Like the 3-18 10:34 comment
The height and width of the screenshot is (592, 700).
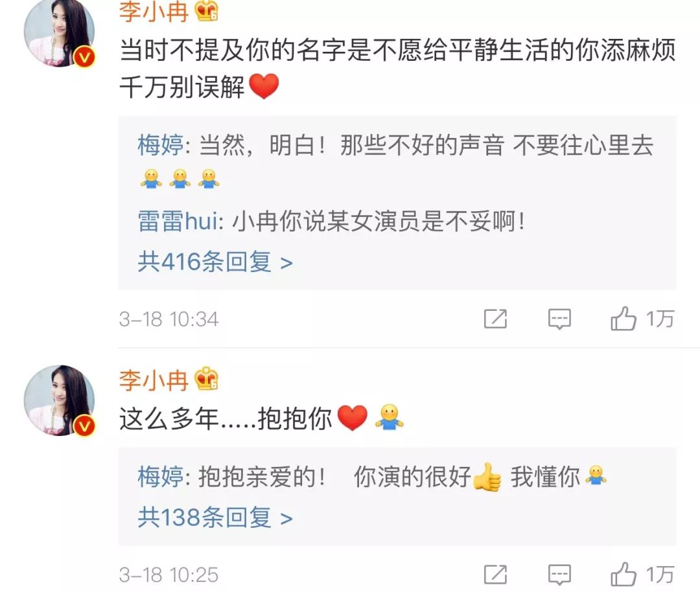pyautogui.click(x=642, y=319)
